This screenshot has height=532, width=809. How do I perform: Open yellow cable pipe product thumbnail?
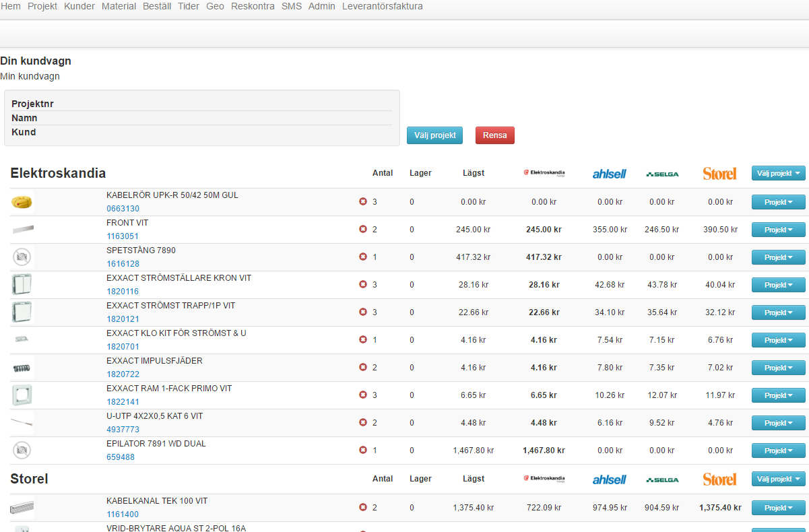click(22, 201)
